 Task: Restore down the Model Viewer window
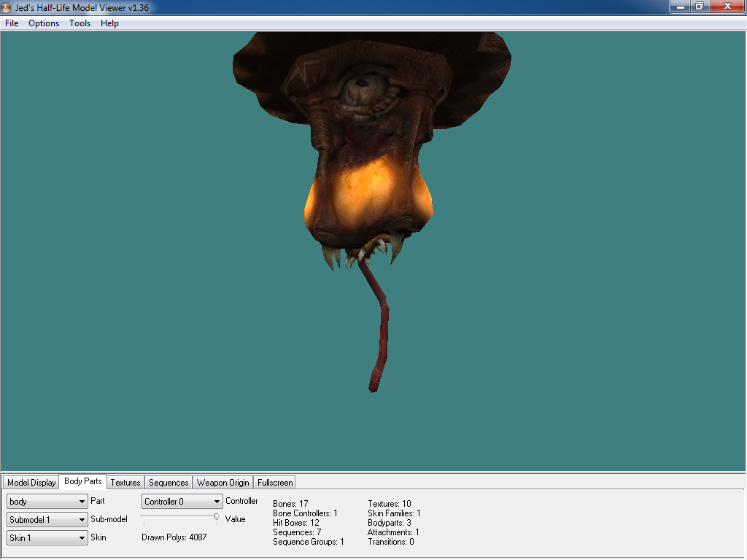coord(700,7)
